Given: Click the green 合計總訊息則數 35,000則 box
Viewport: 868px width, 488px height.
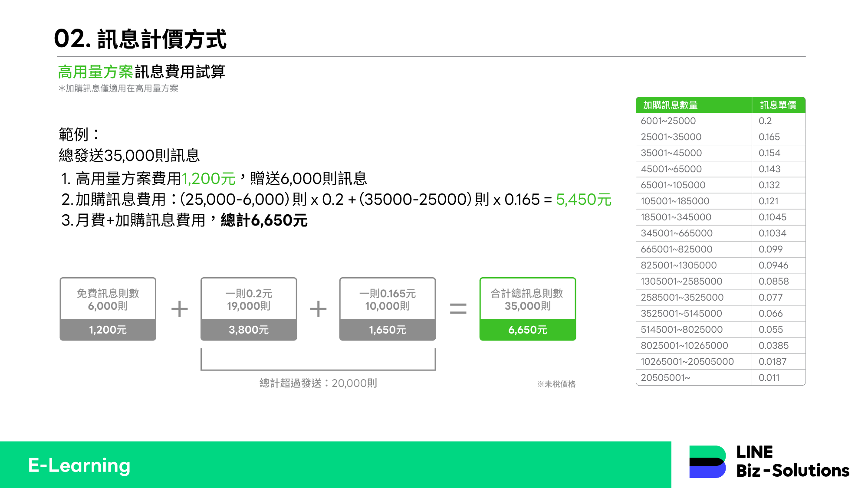Looking at the screenshot, I should [527, 299].
